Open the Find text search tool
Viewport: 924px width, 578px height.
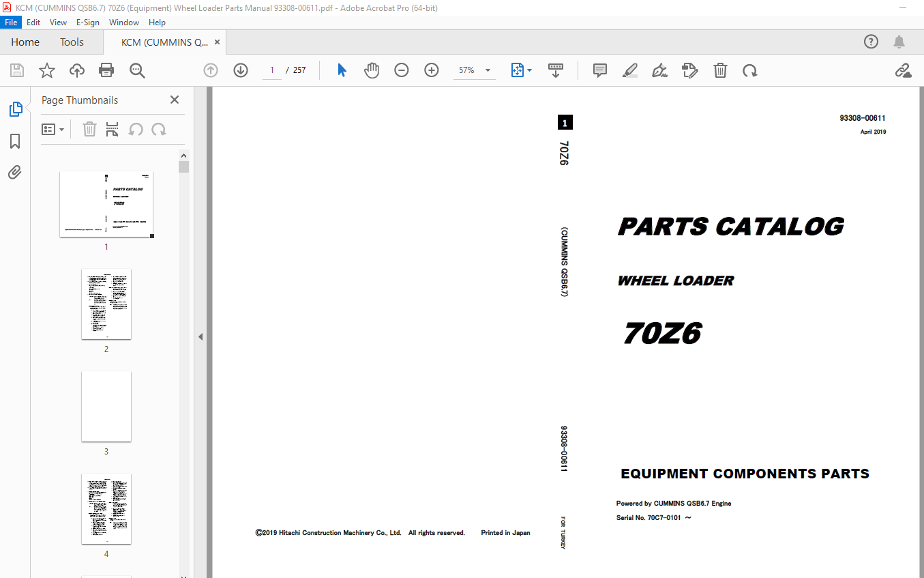137,70
